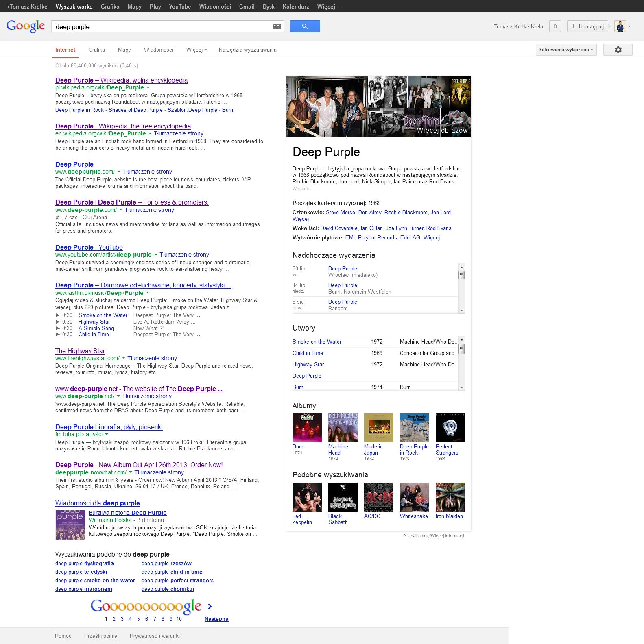Open the Burzliwa historia Deep Purple news headline
Image resolution: width=644 pixels, height=644 pixels.
(x=128, y=513)
